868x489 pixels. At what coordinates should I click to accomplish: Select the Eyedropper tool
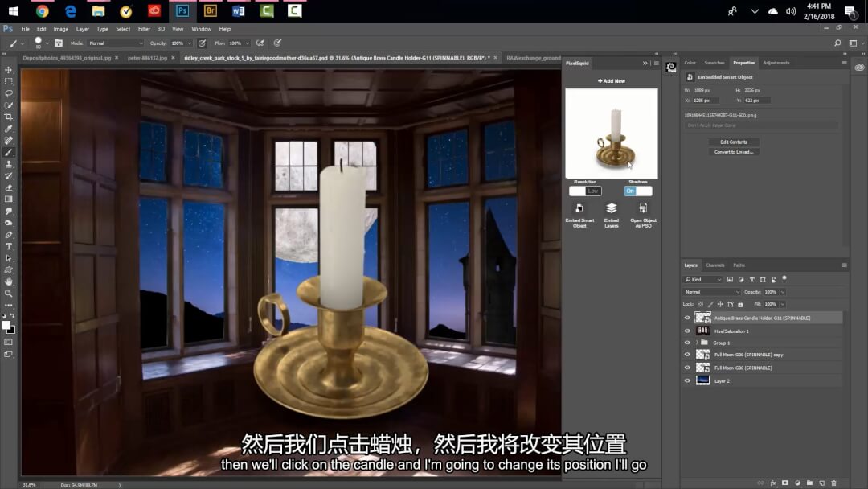point(9,129)
